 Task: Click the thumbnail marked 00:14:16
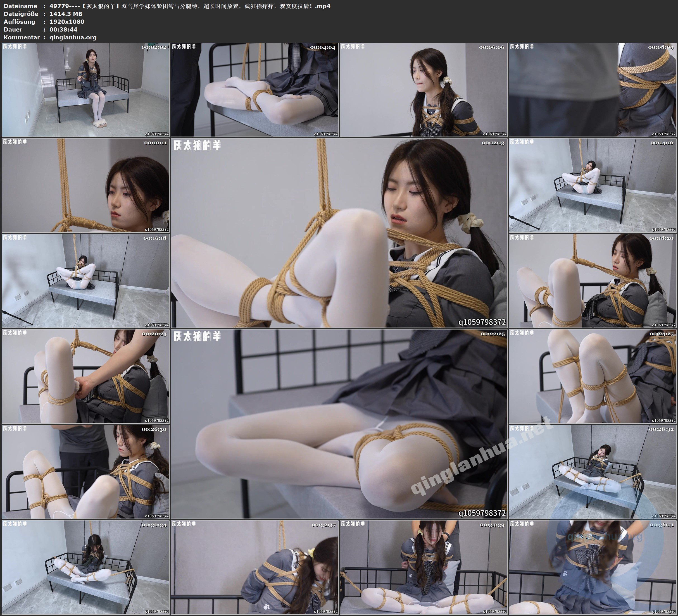(593, 185)
